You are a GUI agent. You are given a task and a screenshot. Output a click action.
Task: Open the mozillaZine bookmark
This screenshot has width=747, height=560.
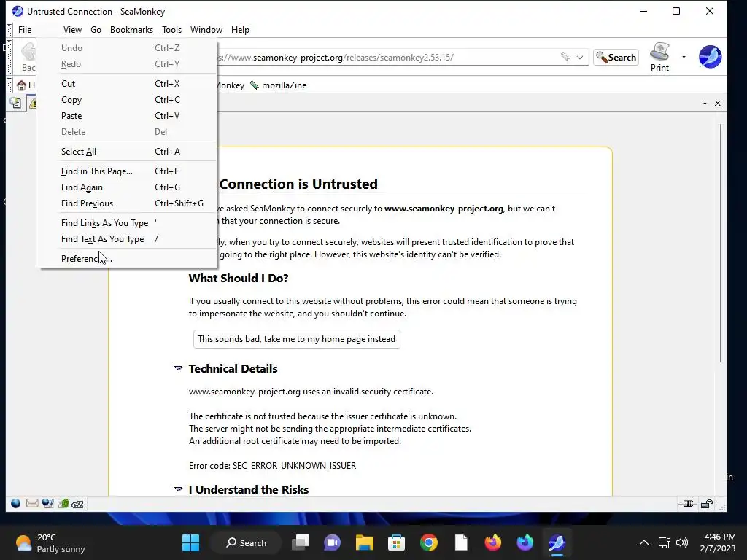point(279,85)
